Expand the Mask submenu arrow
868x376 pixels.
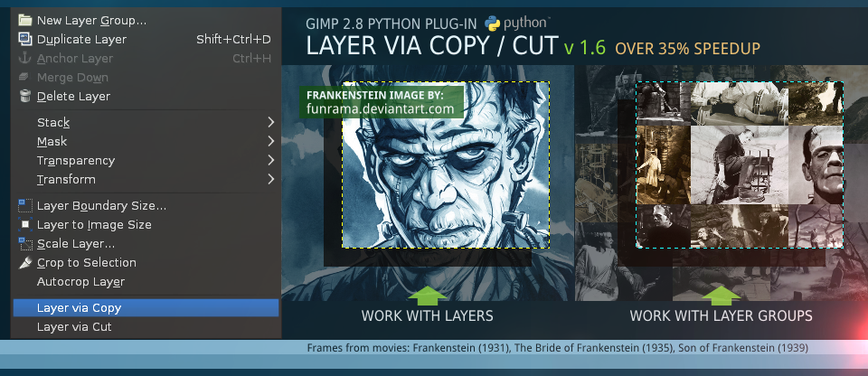[x=270, y=141]
